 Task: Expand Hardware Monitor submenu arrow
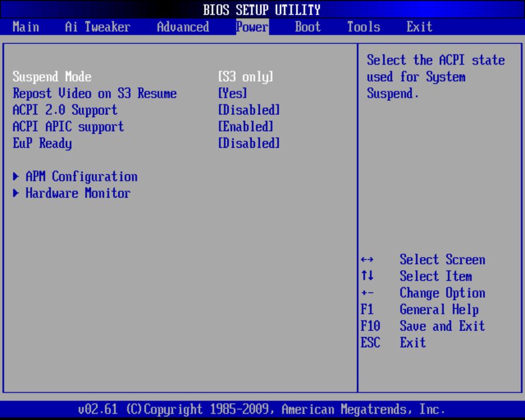coord(16,193)
